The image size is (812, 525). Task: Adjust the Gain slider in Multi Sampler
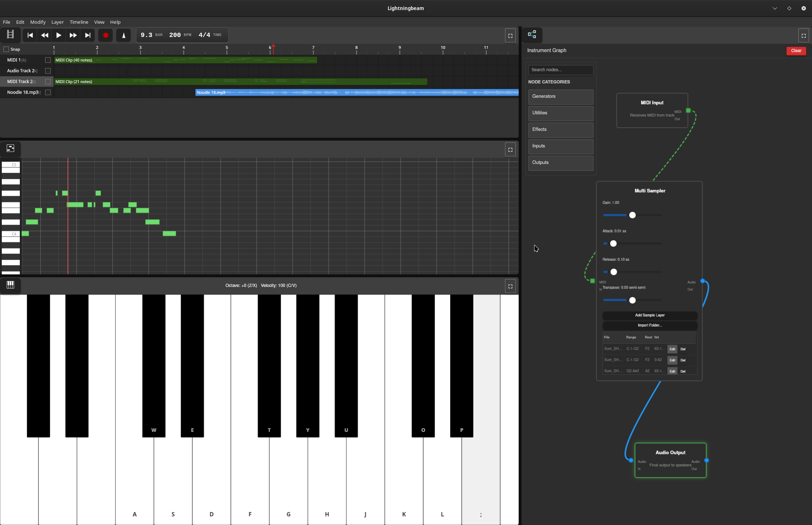click(x=632, y=215)
